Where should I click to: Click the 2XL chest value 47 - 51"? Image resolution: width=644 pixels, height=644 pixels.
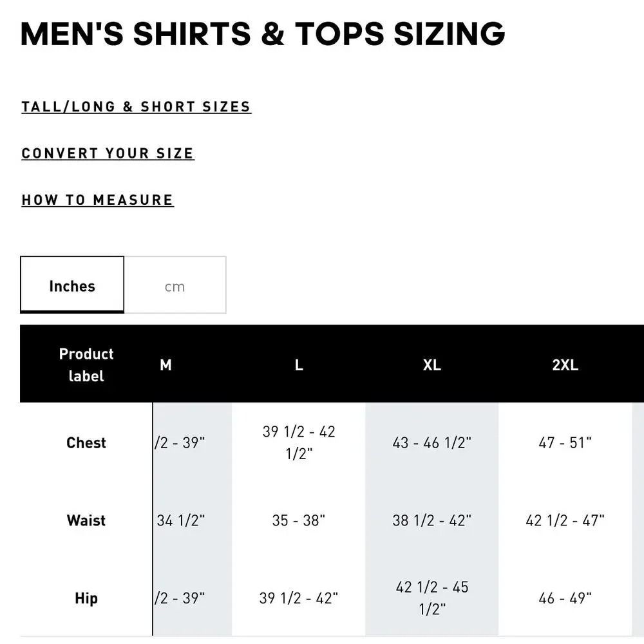coord(565,443)
